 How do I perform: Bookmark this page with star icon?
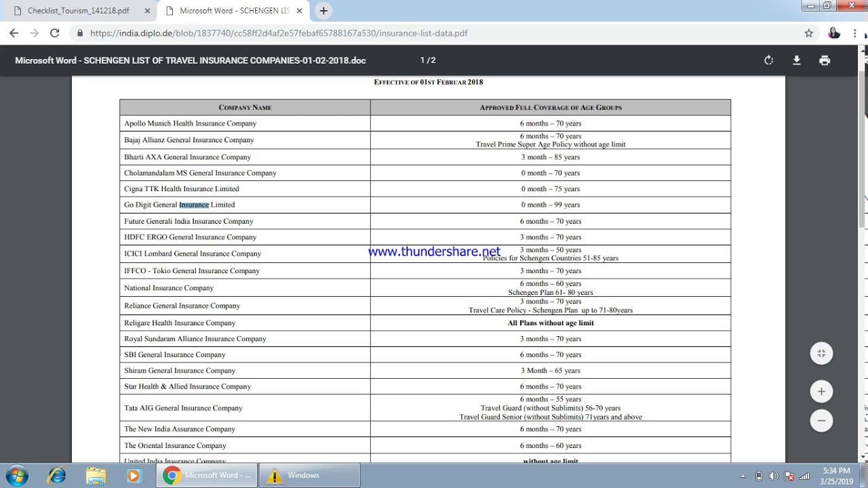pyautogui.click(x=808, y=33)
